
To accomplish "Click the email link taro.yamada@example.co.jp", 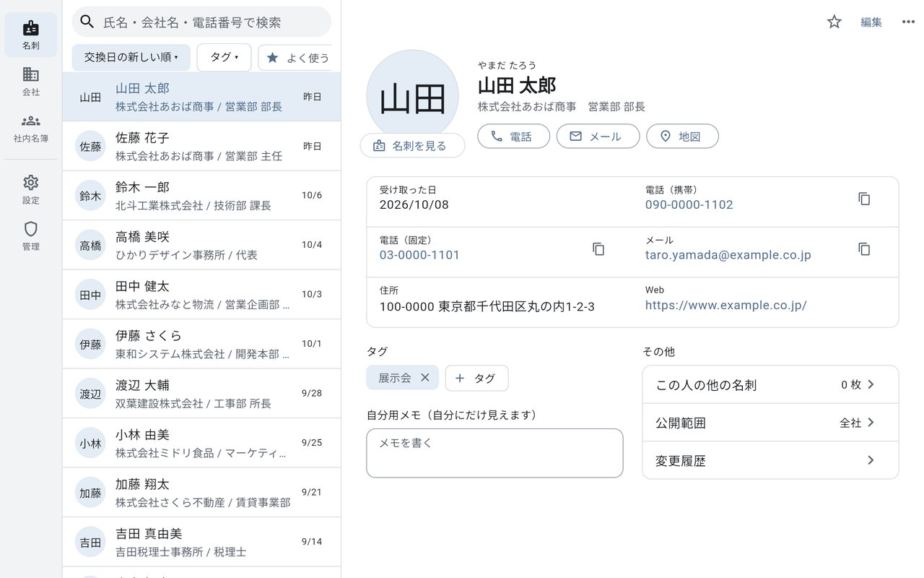I will (x=728, y=255).
